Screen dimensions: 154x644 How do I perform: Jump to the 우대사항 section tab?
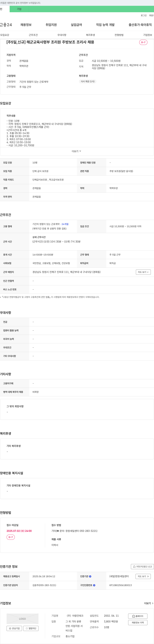tap(62, 35)
